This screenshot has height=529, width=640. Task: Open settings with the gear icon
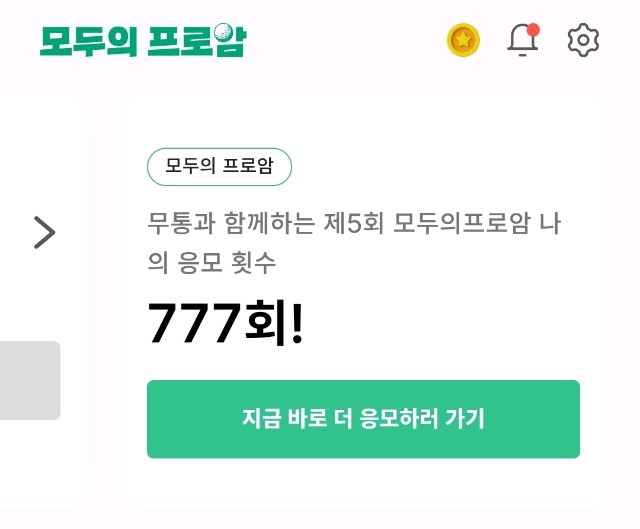pyautogui.click(x=583, y=40)
